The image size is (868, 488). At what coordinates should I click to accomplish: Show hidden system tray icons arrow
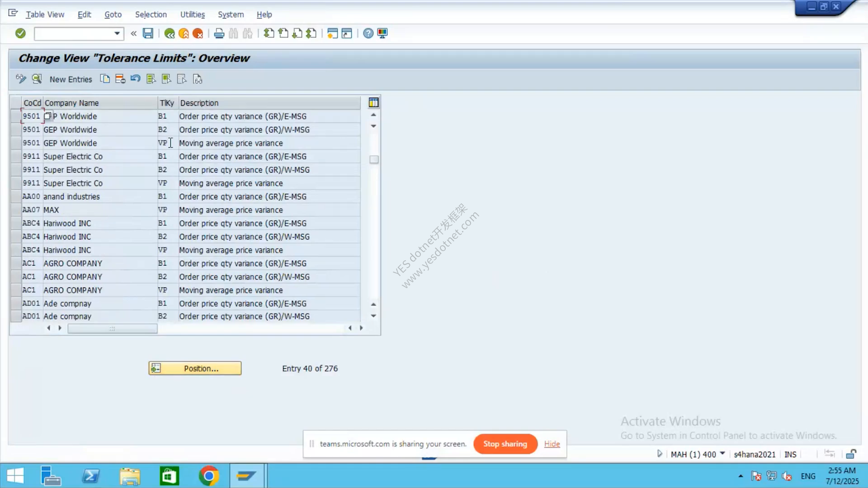(741, 476)
